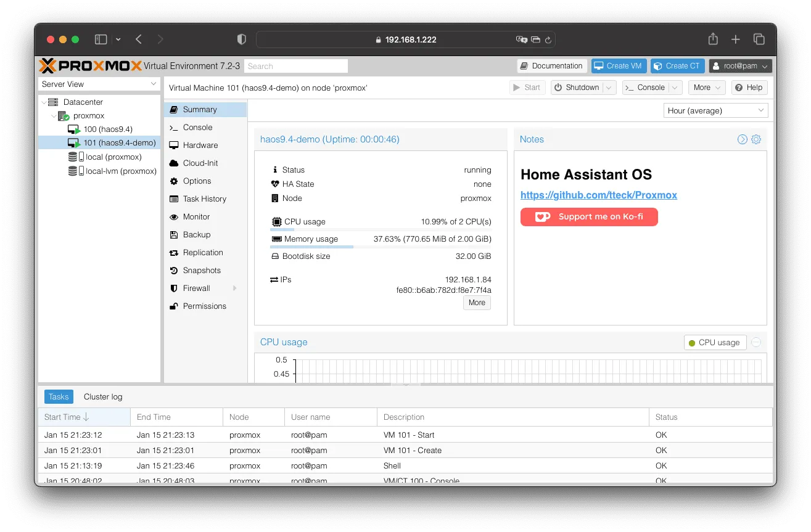
Task: Expand the Firewall submenu arrow
Action: (235, 289)
